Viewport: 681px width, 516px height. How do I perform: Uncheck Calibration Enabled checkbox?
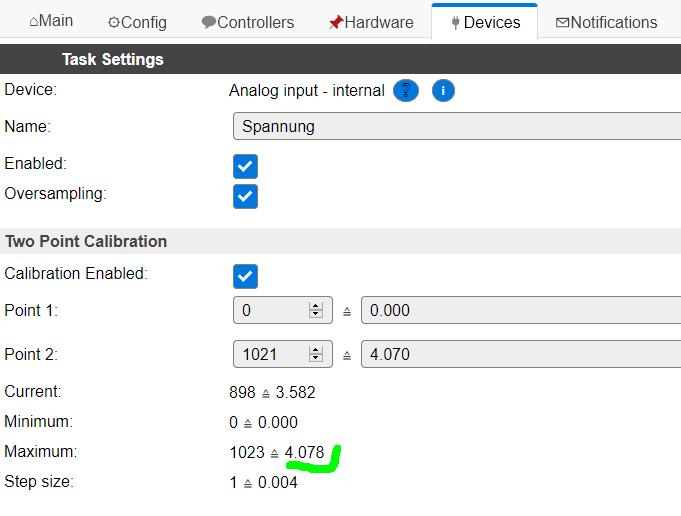tap(245, 276)
